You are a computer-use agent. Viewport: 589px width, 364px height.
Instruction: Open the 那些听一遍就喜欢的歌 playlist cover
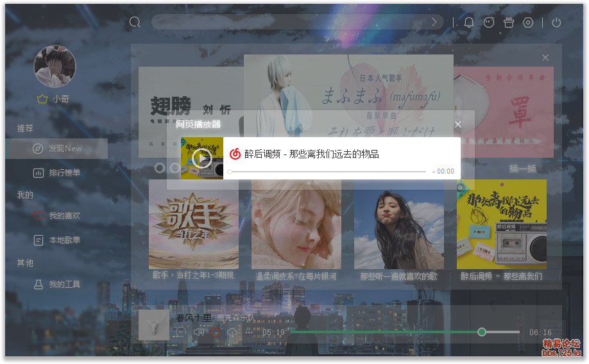click(399, 224)
